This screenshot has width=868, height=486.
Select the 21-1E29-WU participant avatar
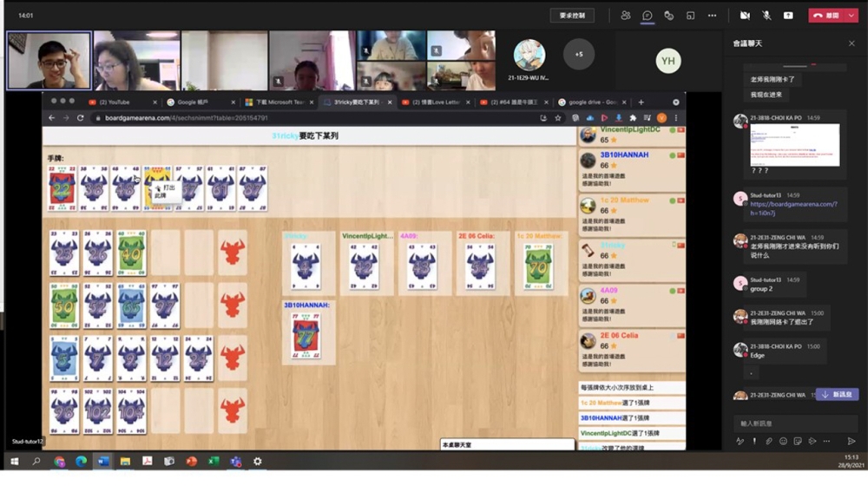point(529,55)
